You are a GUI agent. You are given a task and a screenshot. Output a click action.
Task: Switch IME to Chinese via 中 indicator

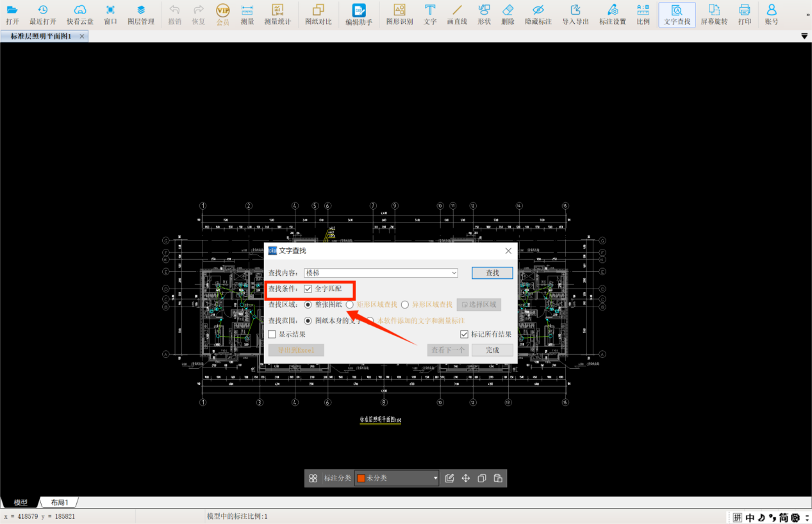(750, 518)
